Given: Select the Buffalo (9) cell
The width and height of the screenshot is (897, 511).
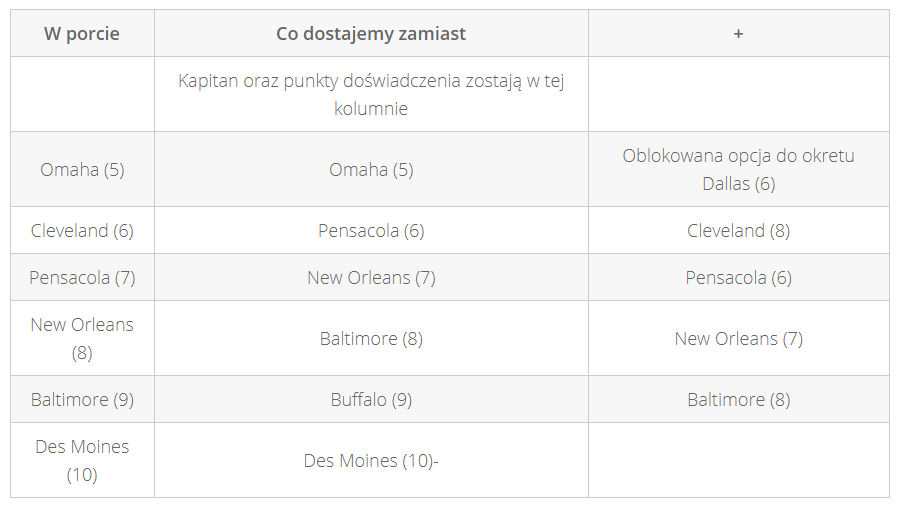Looking at the screenshot, I should 371,399.
